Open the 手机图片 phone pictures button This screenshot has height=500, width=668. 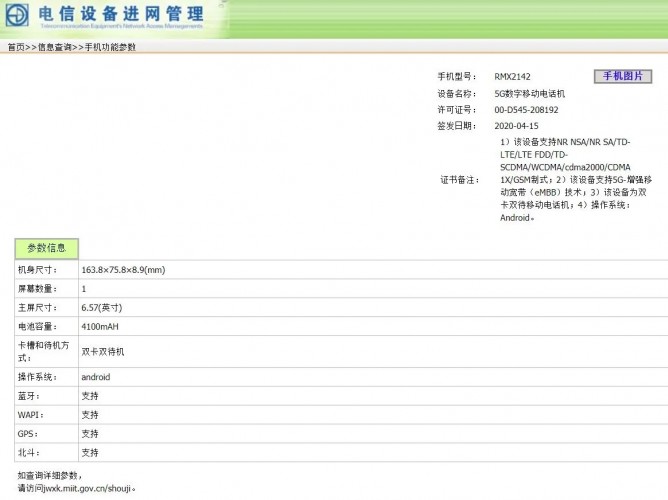(623, 76)
